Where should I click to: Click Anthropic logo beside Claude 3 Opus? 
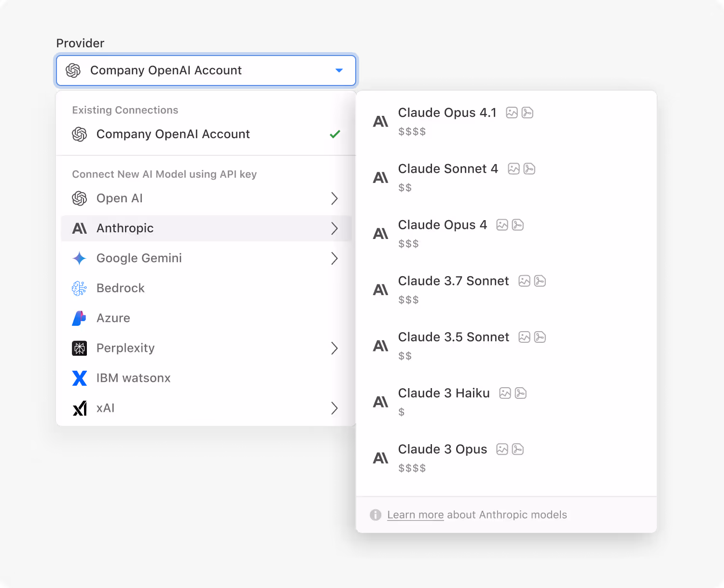[x=381, y=458]
